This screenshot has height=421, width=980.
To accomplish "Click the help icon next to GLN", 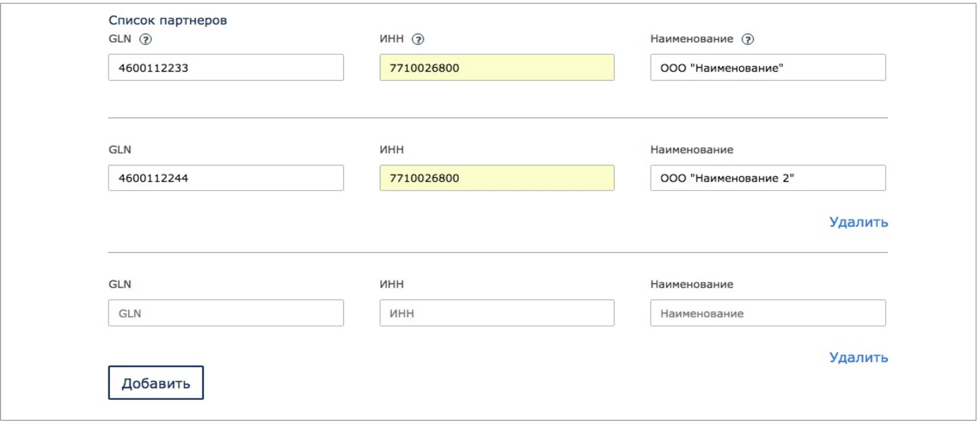I will pos(146,39).
